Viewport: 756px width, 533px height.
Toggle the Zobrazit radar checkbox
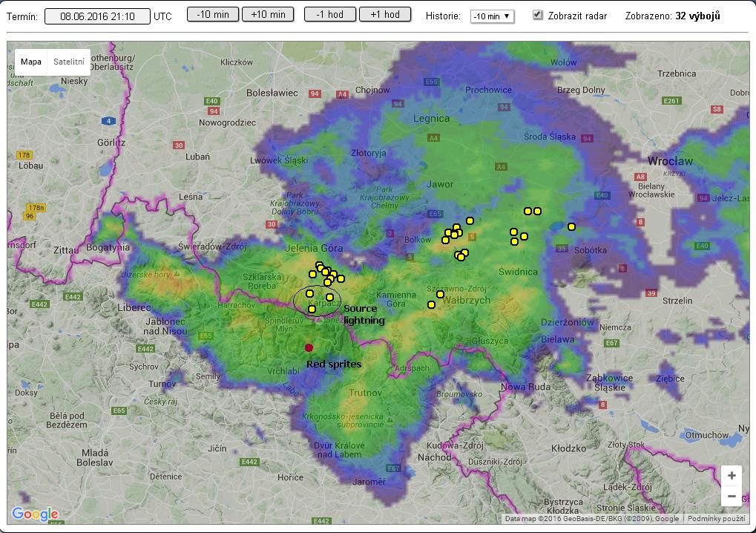click(x=538, y=15)
